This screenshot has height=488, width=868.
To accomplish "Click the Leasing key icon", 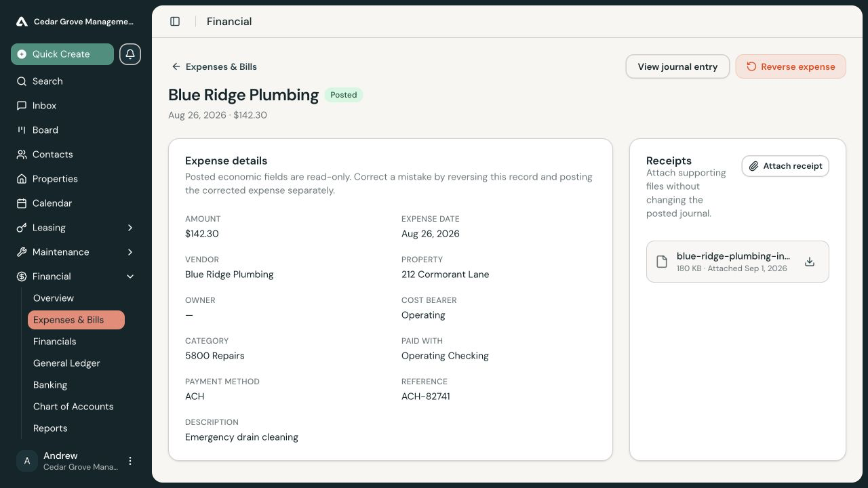I will coord(22,228).
